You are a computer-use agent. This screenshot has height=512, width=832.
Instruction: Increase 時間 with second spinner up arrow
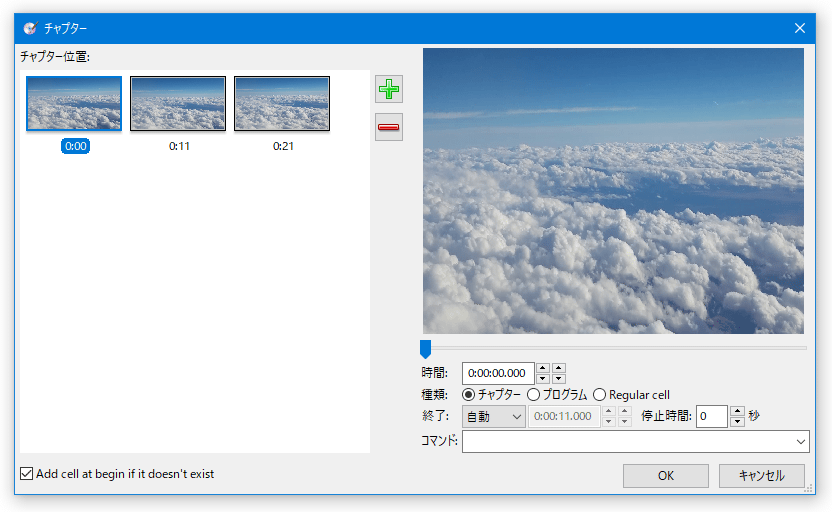point(559,368)
